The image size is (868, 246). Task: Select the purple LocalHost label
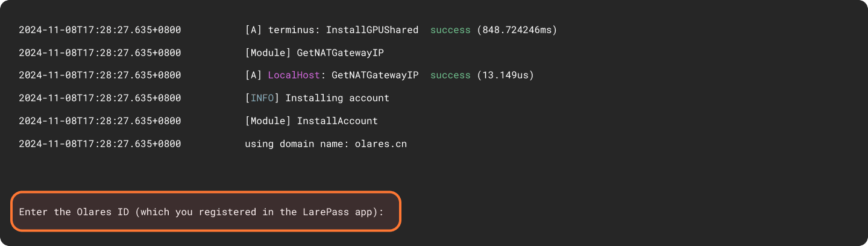point(297,75)
